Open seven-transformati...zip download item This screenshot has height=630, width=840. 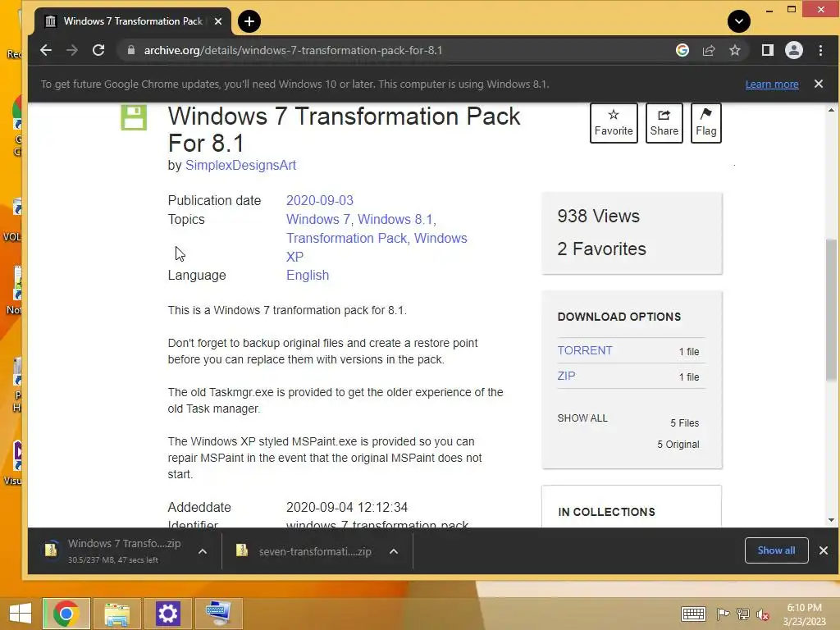pos(304,551)
